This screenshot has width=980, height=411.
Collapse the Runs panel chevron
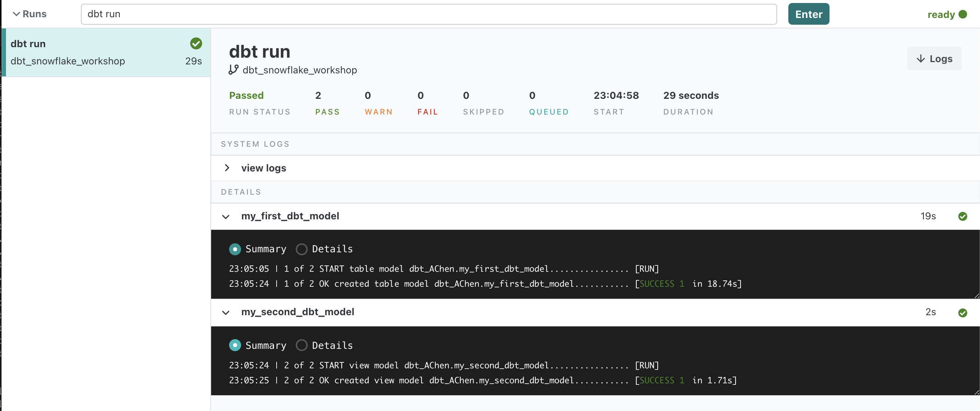click(x=16, y=14)
